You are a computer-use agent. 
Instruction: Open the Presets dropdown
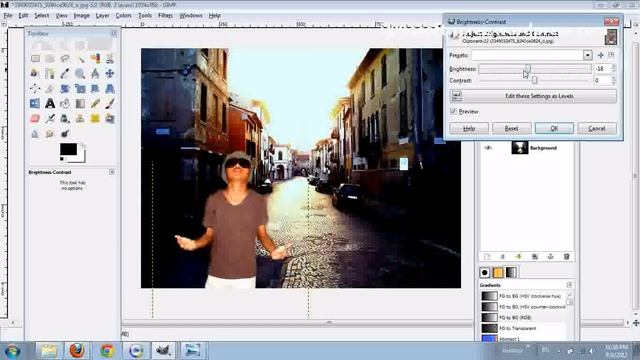click(587, 55)
